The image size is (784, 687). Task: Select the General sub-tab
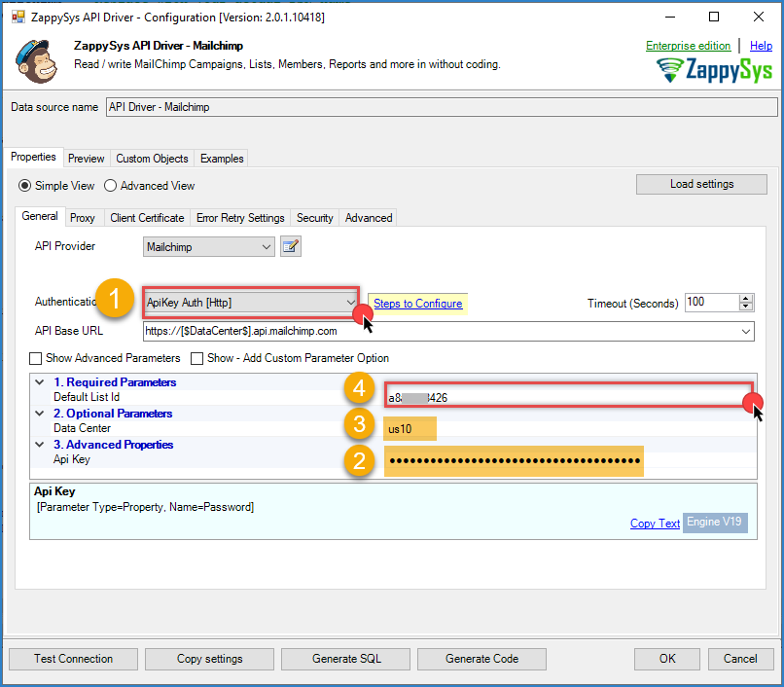point(40,216)
